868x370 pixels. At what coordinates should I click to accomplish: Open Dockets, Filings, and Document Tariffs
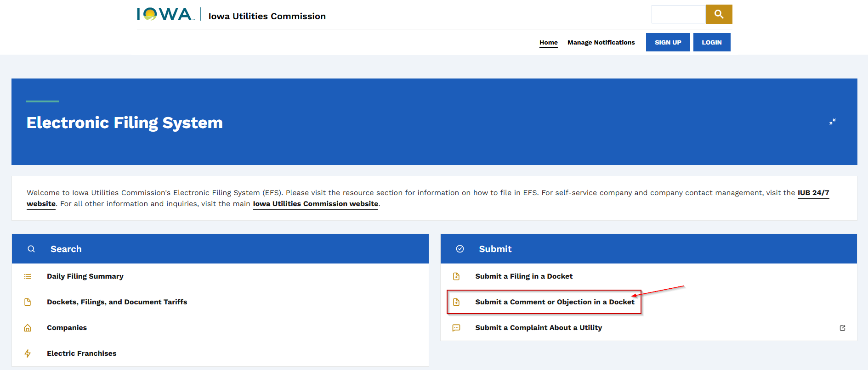[117, 302]
